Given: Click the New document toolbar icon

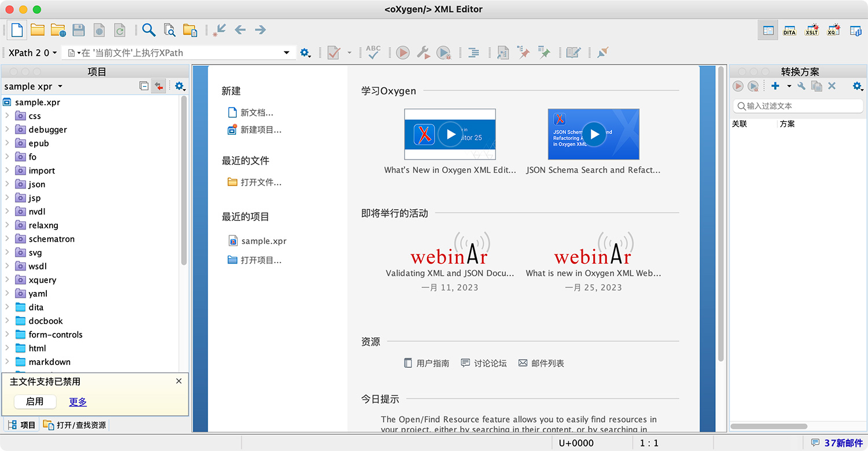Looking at the screenshot, I should pos(17,29).
